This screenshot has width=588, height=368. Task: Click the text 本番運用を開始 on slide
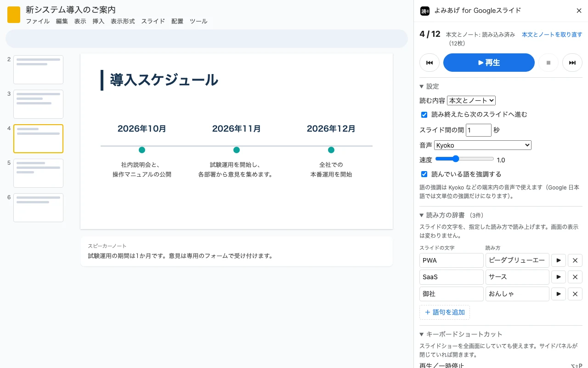[x=331, y=174]
